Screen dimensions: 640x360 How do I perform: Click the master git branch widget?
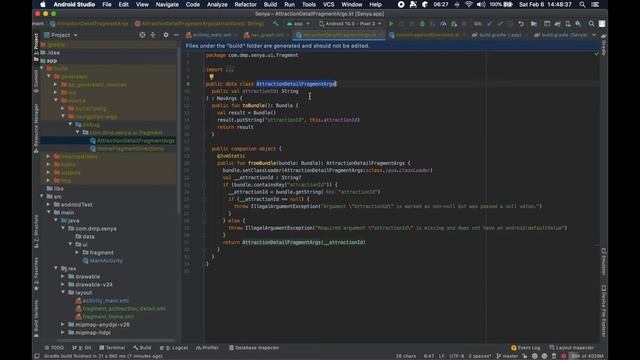coord(507,356)
